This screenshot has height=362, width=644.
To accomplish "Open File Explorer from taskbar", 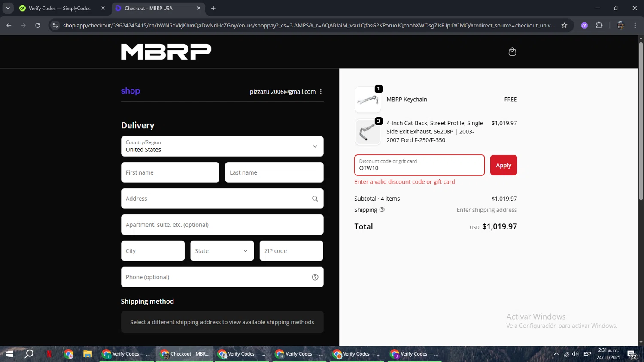I will (x=88, y=354).
